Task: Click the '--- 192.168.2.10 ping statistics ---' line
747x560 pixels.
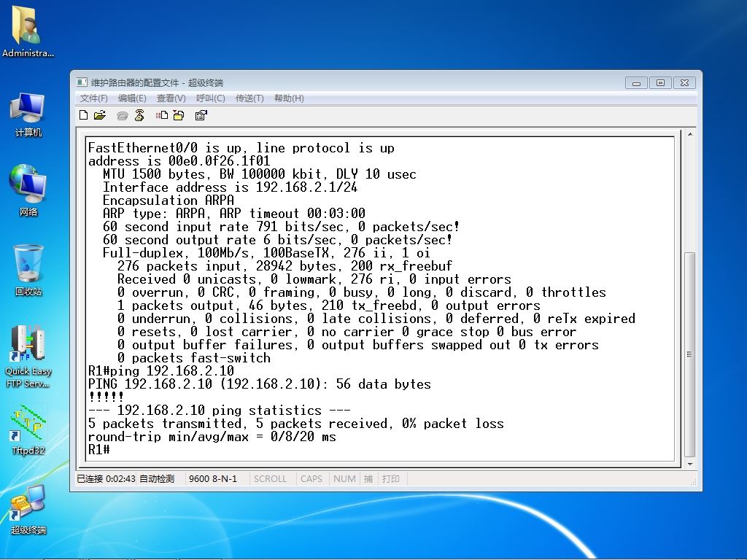Action: tap(220, 411)
